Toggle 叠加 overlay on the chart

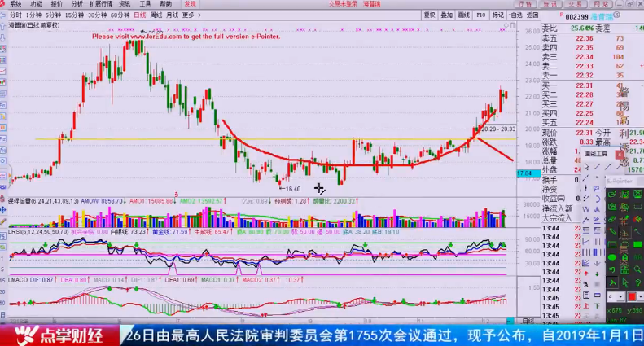(x=446, y=15)
